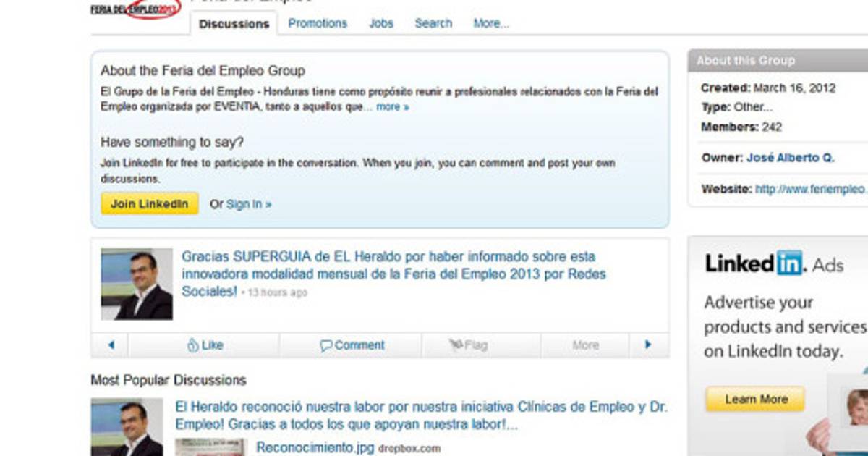Flag the discussion post
Viewport: 868px width, 456px height.
[468, 345]
